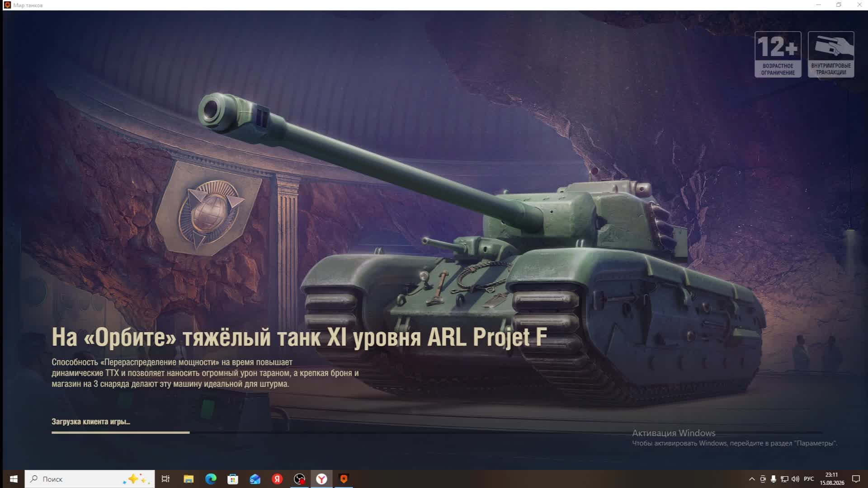
Task: Click the headline about ARL Projet F
Action: pos(299,337)
